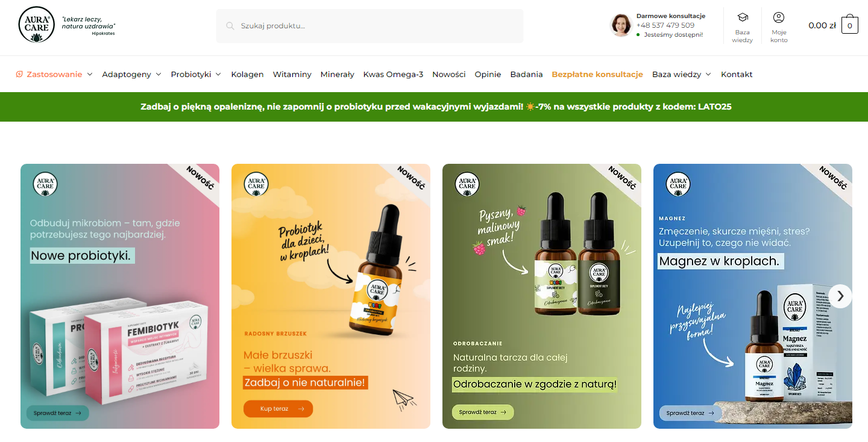Open the Odrobaczanie product banner image
The image size is (868, 442).
(x=542, y=296)
